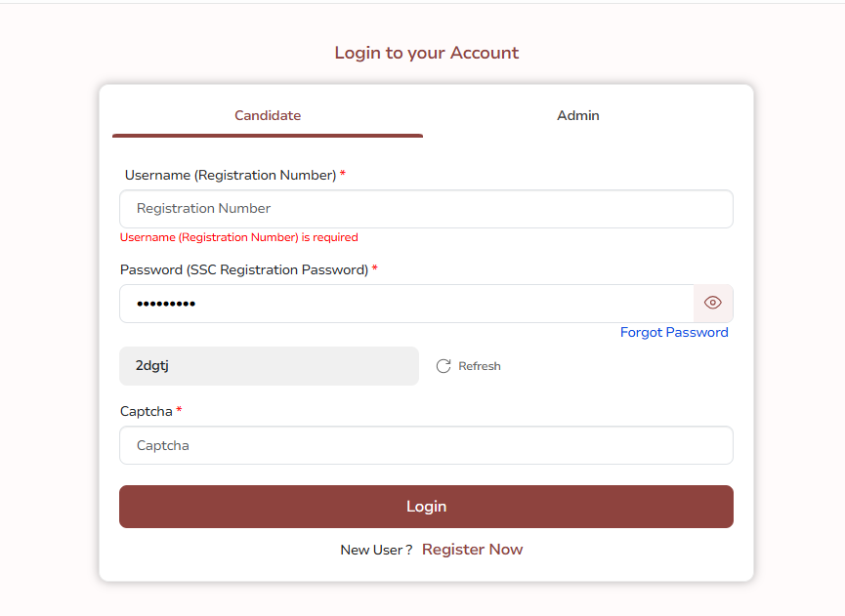Focus the Captcha entry field
The height and width of the screenshot is (616, 845).
pyautogui.click(x=426, y=445)
